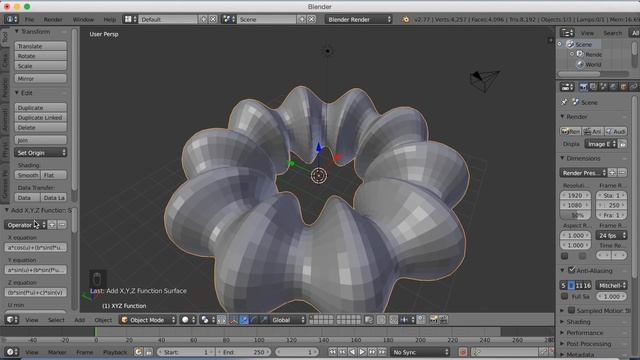Open the 3D View editor type icon
This screenshot has width=640, height=360.
pyautogui.click(x=11, y=320)
